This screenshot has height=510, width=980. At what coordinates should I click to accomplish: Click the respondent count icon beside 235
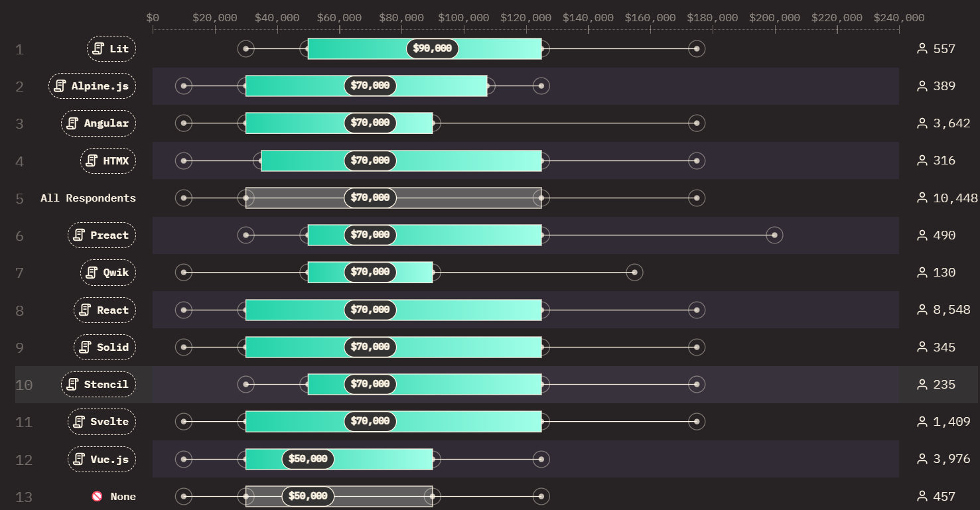(922, 385)
